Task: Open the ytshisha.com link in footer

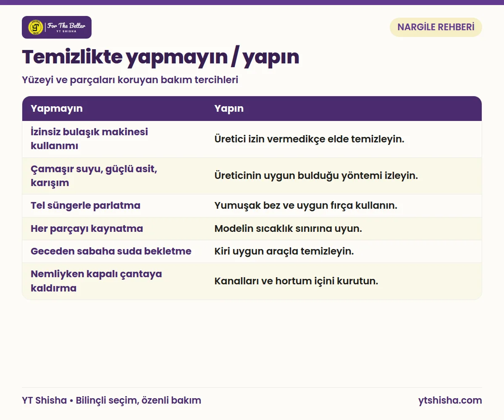Action: point(450,400)
